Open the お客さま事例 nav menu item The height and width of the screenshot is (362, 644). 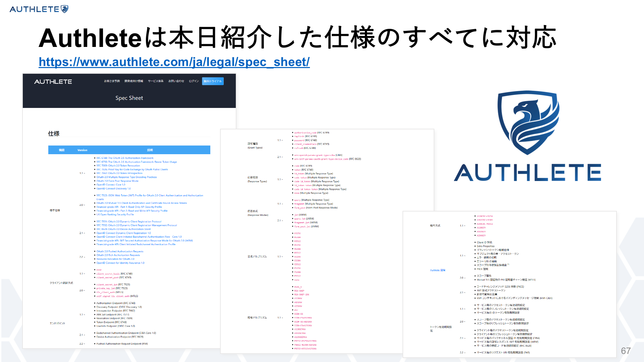click(x=112, y=81)
